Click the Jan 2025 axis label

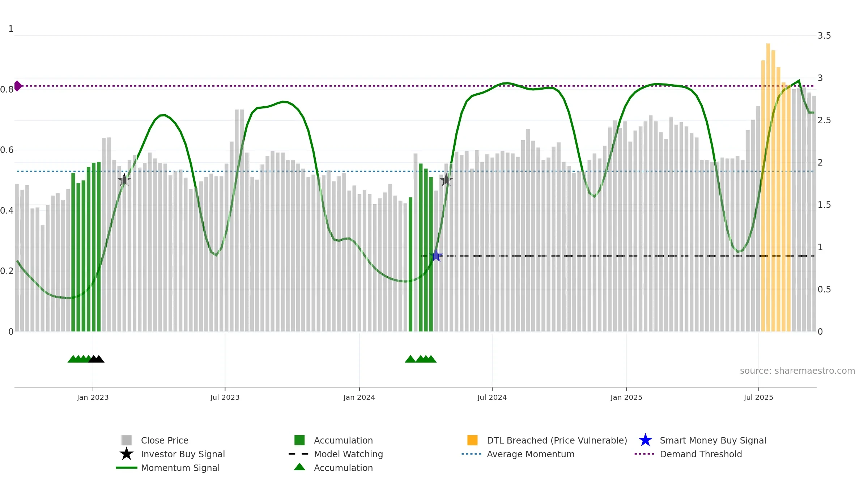[626, 398]
